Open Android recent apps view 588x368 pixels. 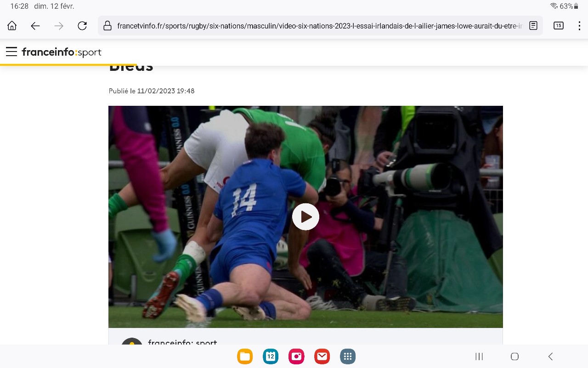coord(479,356)
